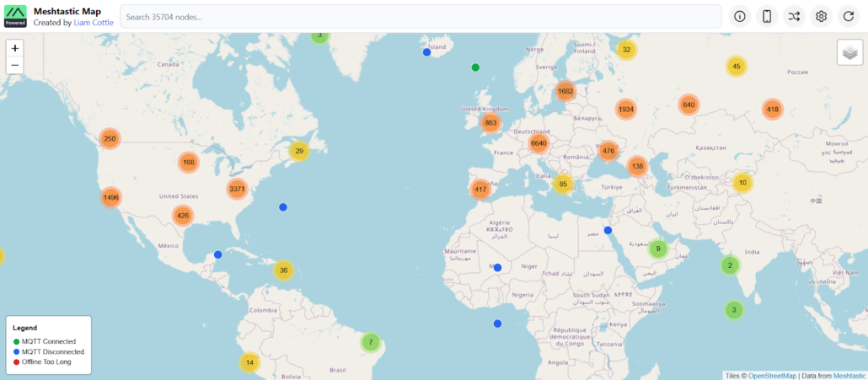Click the yellow 85 cluster over Italy

(563, 184)
